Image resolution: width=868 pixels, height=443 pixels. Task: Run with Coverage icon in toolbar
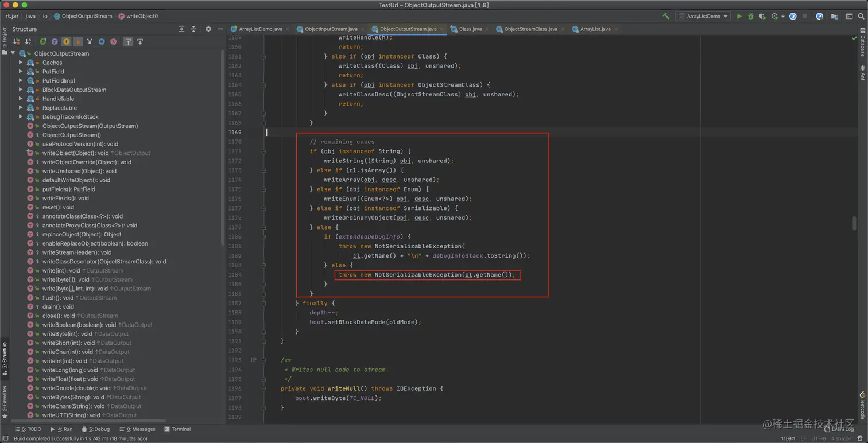point(762,17)
